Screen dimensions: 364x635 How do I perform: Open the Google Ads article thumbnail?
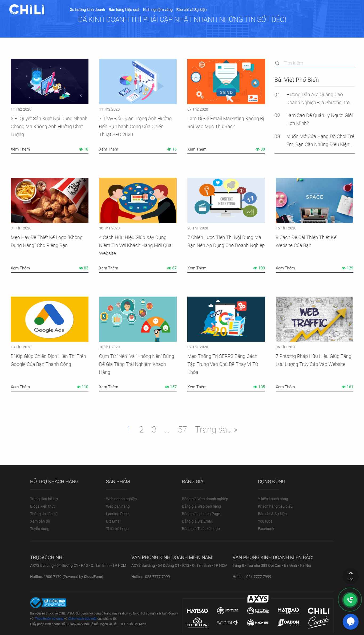click(50, 319)
